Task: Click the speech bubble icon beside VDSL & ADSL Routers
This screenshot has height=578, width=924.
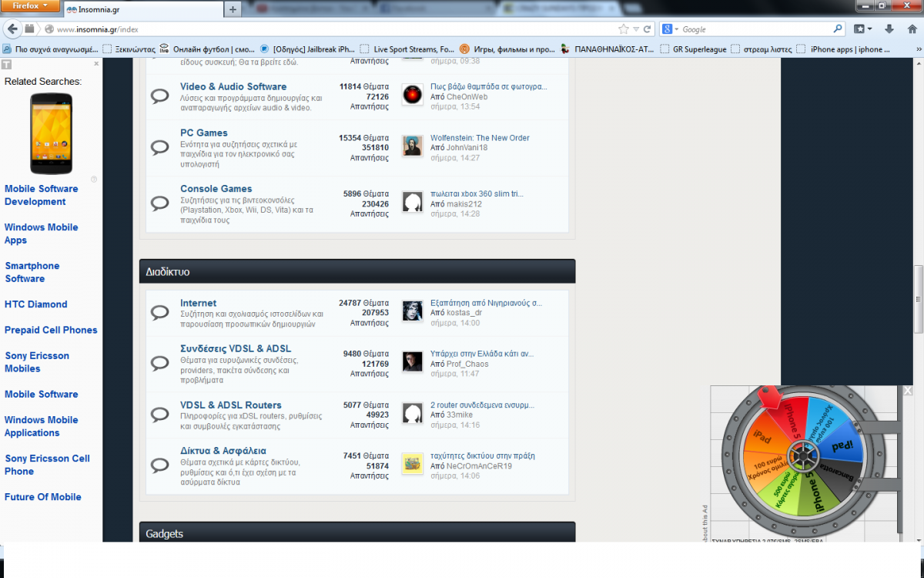Action: (x=159, y=414)
